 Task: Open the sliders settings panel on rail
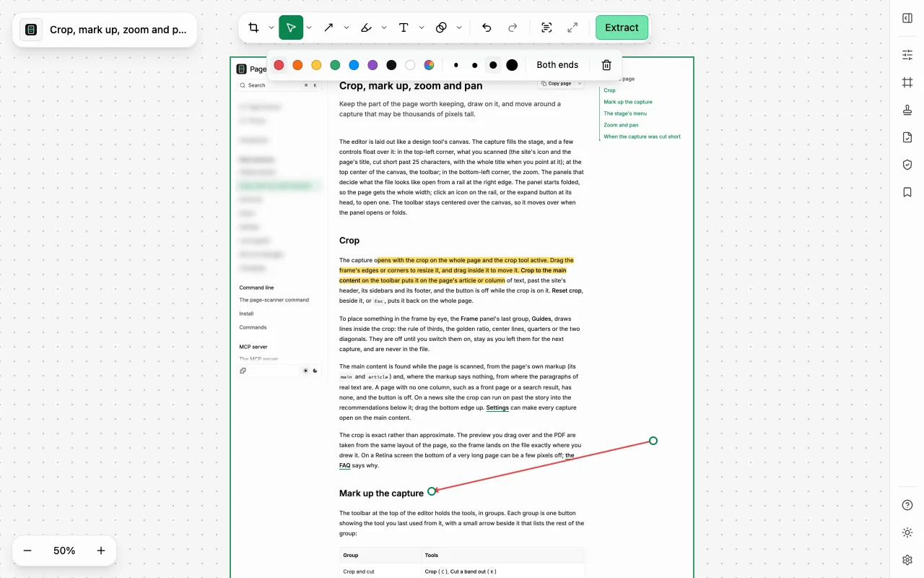coord(907,55)
